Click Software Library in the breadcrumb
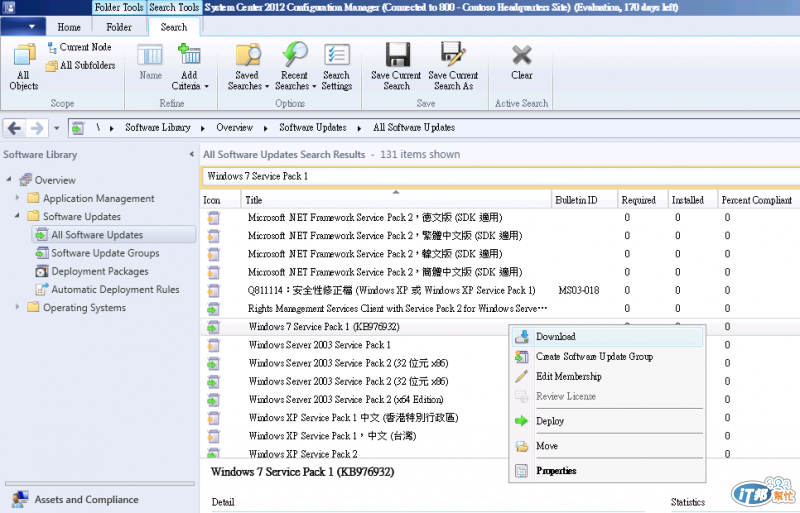This screenshot has height=513, width=800. (158, 128)
